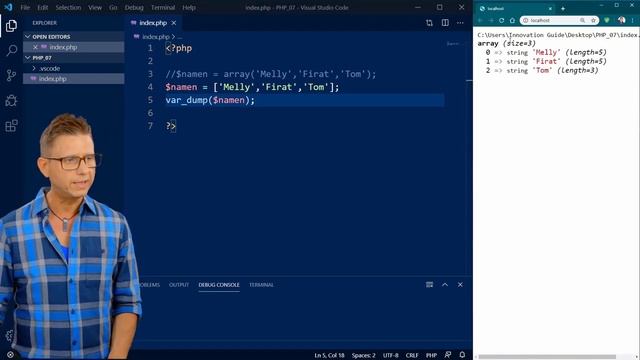Open a new browser tab
640x360 pixels.
click(563, 9)
